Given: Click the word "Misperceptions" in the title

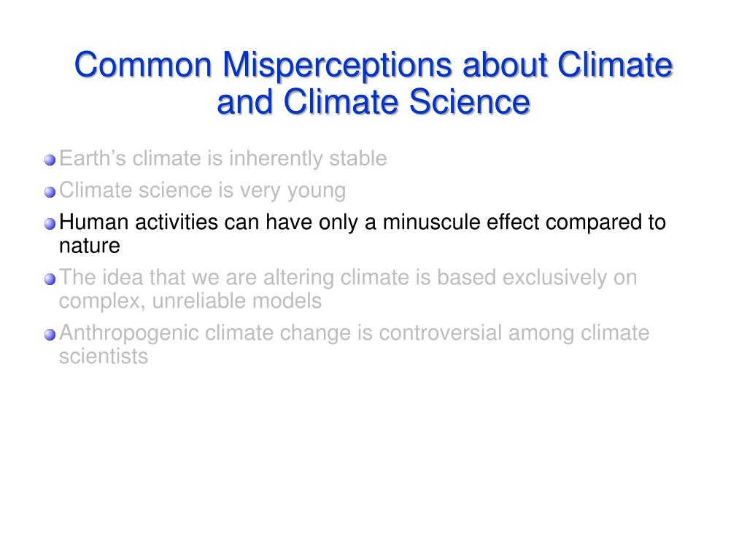Looking at the screenshot, I should [337, 65].
